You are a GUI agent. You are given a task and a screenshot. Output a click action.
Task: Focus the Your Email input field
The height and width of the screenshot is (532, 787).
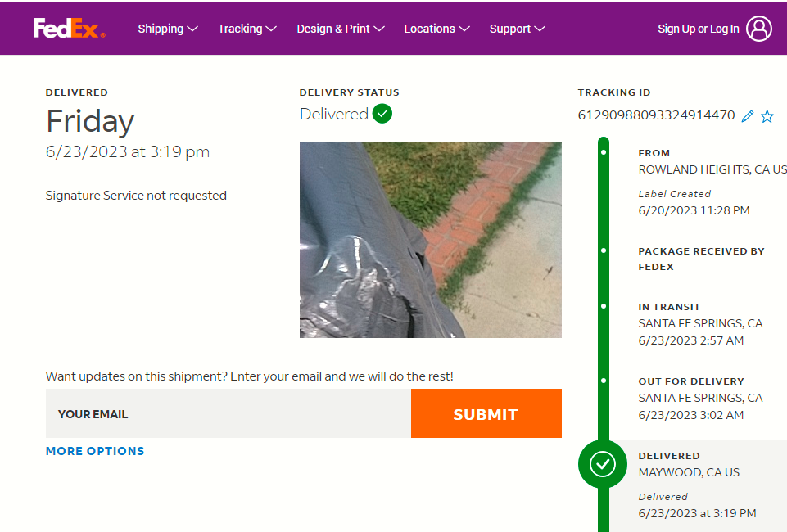point(228,413)
